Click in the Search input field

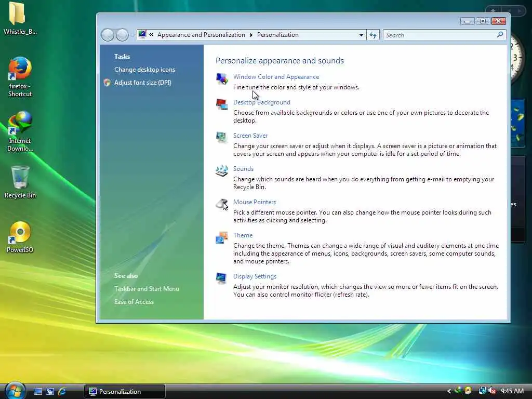click(440, 35)
